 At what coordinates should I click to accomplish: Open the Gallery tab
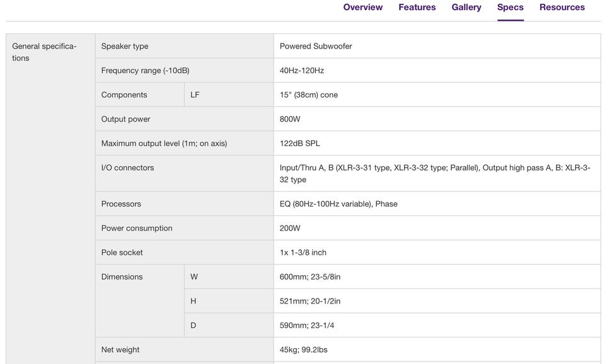click(x=466, y=8)
